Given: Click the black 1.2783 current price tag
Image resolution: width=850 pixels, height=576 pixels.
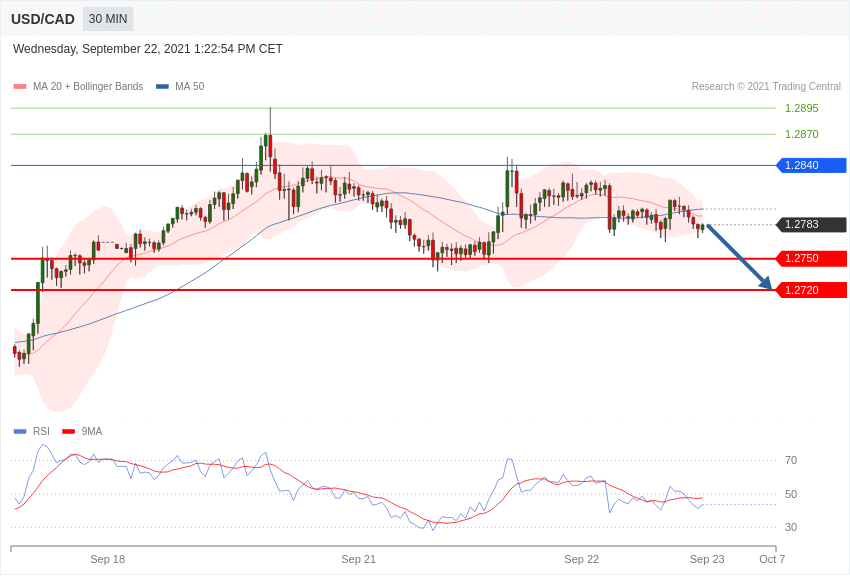Looking at the screenshot, I should (812, 224).
